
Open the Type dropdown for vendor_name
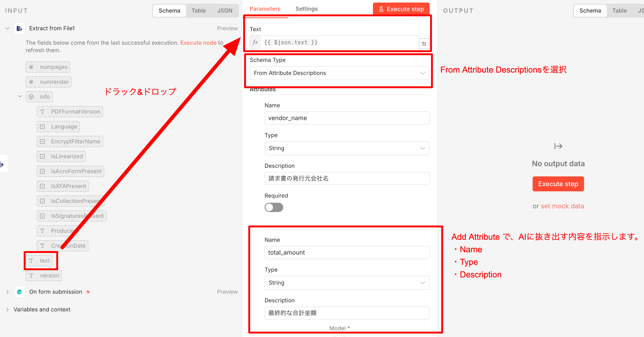(347, 148)
